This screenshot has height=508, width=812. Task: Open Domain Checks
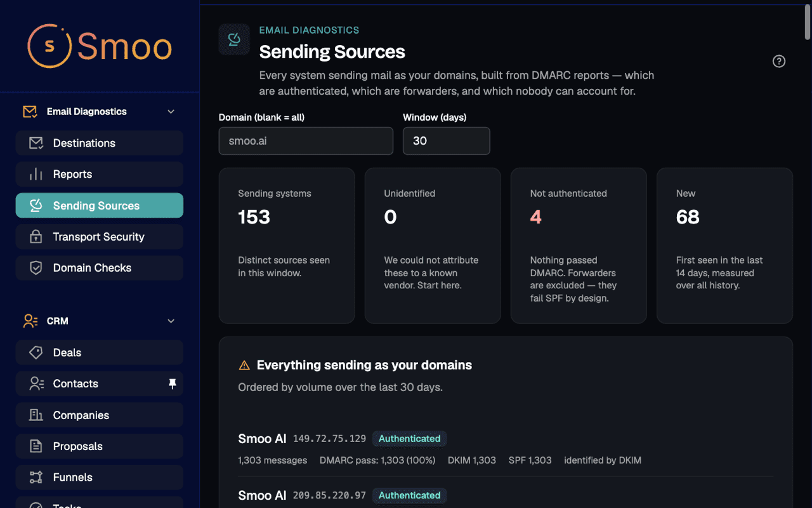coord(100,268)
